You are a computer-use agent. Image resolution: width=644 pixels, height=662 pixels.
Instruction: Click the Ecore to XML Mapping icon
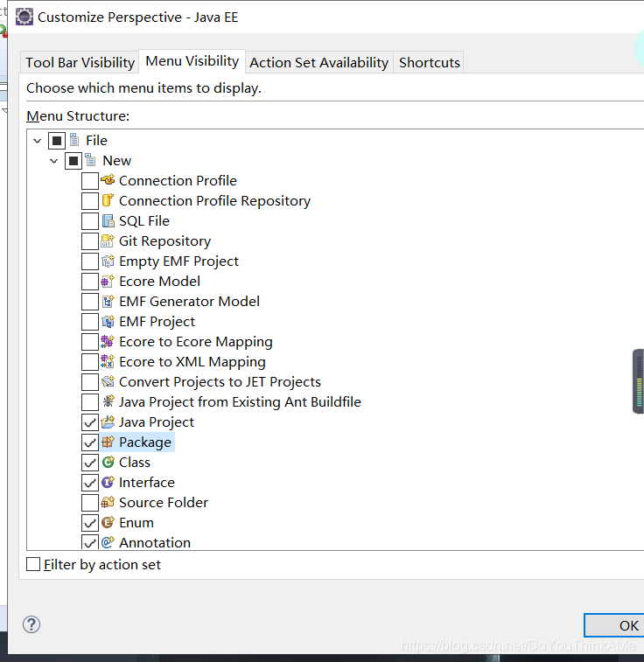coord(108,361)
